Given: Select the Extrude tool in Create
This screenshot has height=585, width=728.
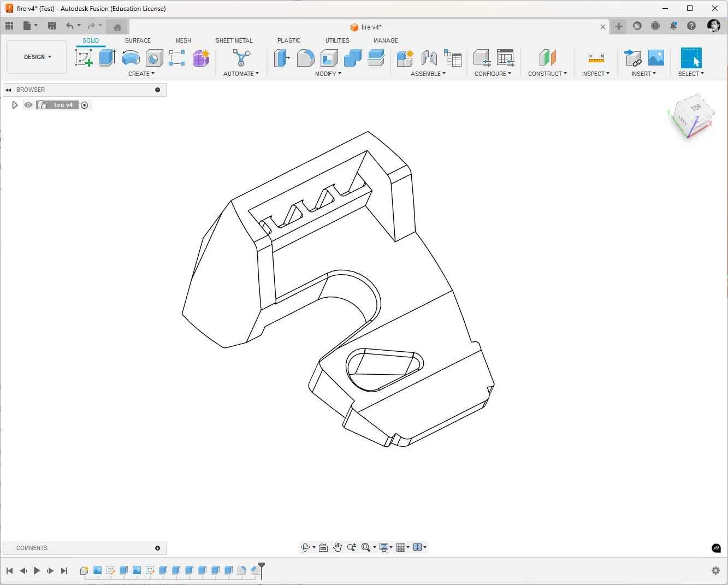Looking at the screenshot, I should (108, 57).
